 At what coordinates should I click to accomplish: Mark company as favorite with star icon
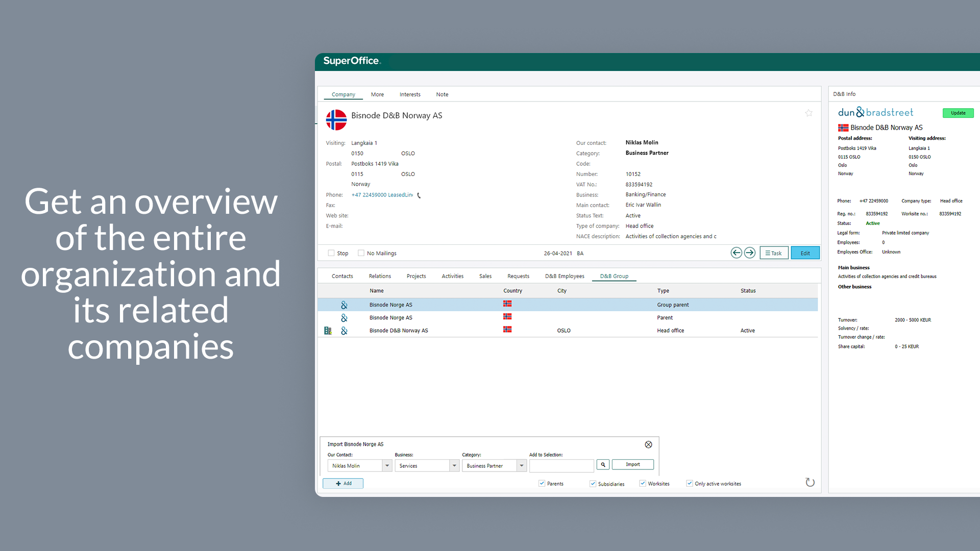coord(808,113)
